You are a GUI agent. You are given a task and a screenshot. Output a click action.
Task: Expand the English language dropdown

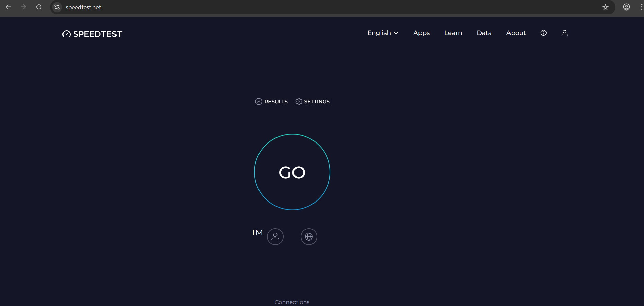click(382, 33)
